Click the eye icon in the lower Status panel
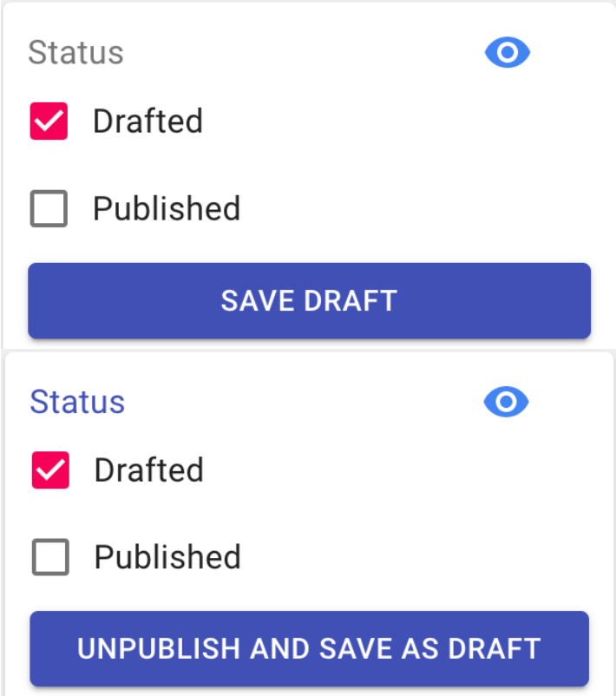Screen dimensions: 616x696 coord(506,402)
